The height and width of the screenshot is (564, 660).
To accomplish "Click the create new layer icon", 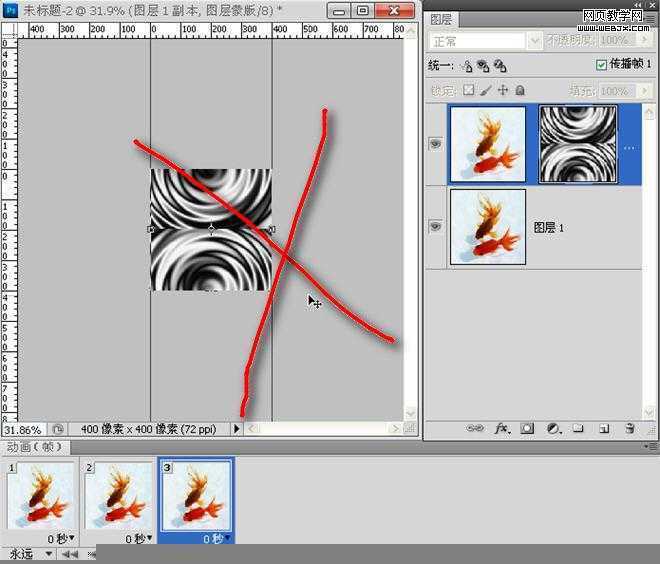I will 604,428.
